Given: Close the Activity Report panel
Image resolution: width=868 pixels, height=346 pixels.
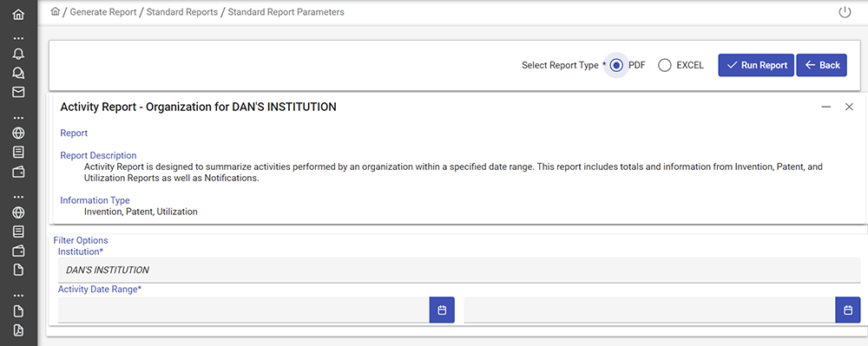Looking at the screenshot, I should click(x=849, y=108).
